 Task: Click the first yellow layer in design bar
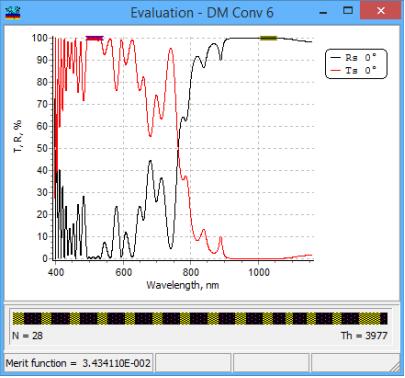18,319
